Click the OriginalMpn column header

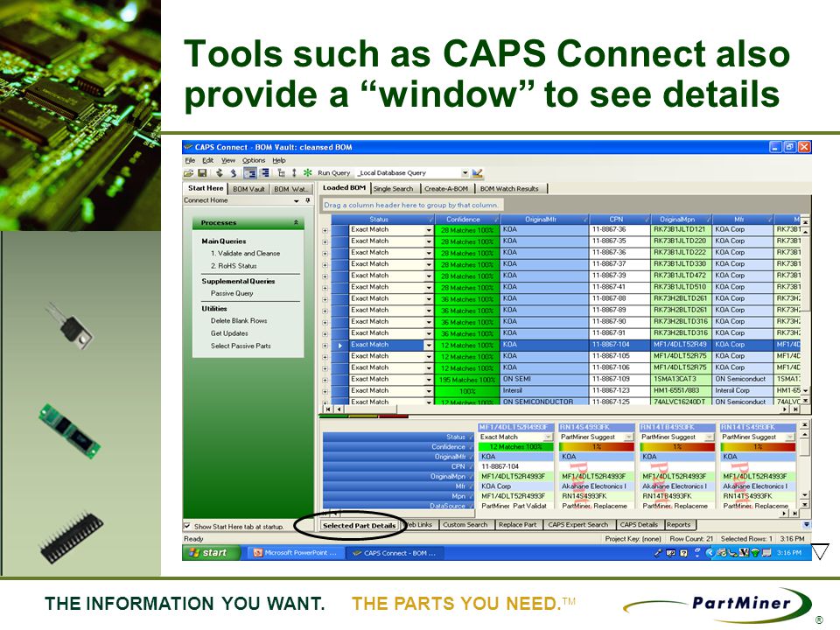[681, 220]
